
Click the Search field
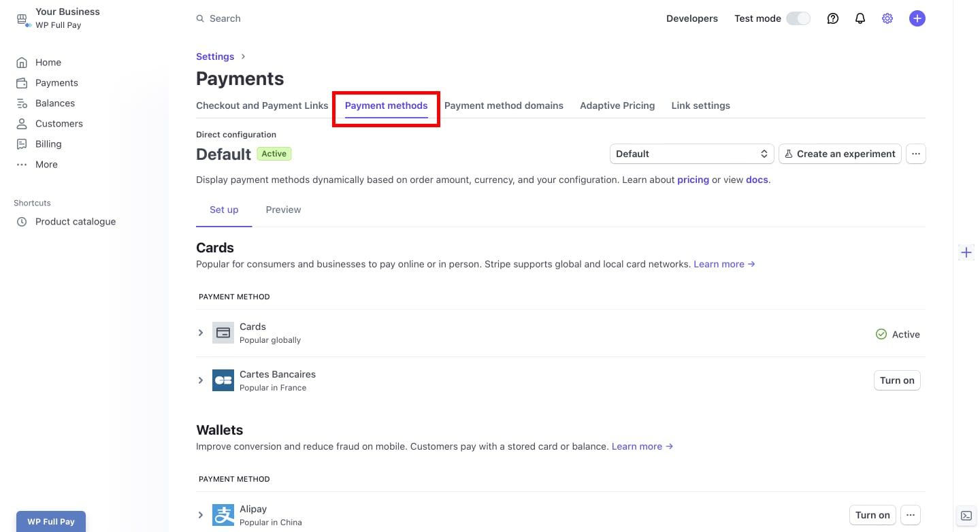coord(225,18)
